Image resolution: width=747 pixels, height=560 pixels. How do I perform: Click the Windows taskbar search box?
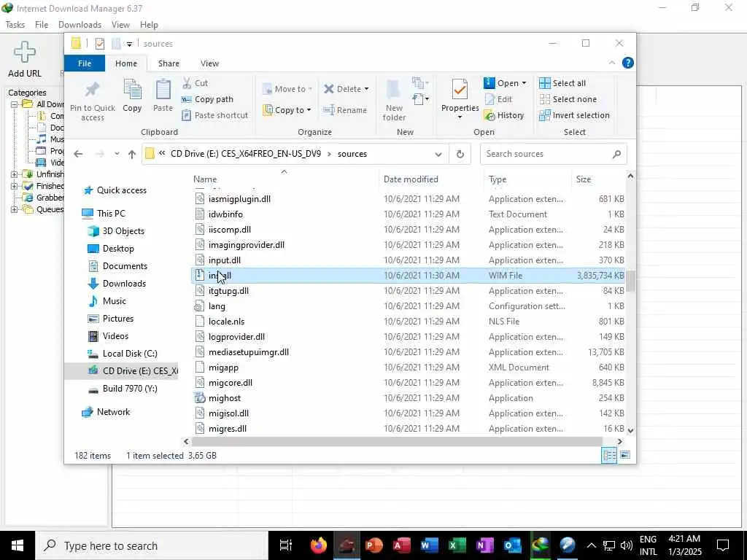pyautogui.click(x=152, y=545)
